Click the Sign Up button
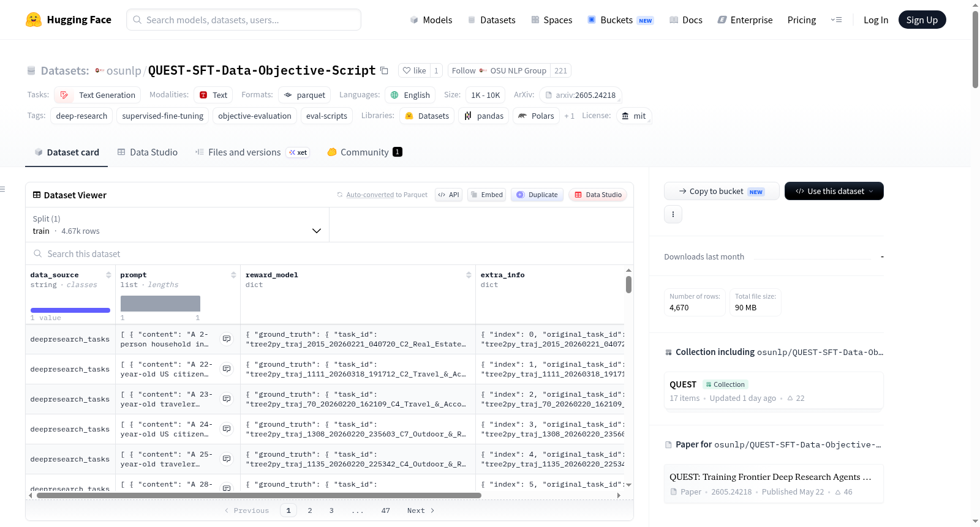Image resolution: width=980 pixels, height=527 pixels. tap(922, 20)
